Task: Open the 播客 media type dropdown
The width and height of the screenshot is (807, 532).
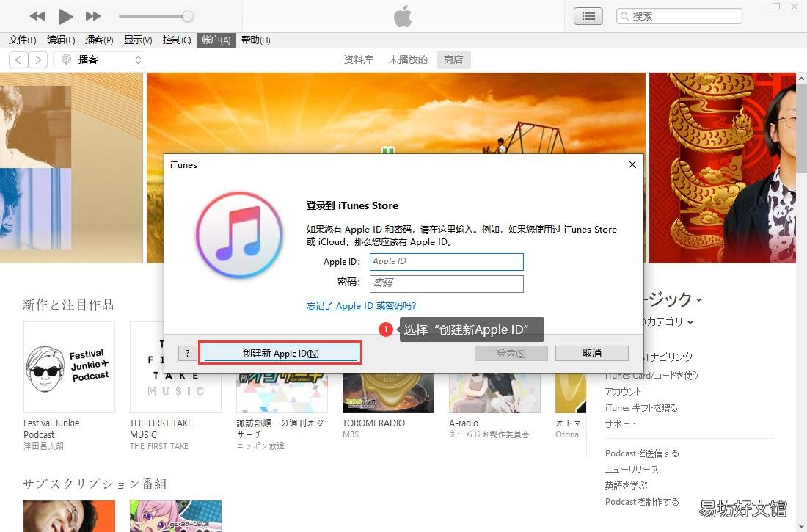Action: coord(99,59)
